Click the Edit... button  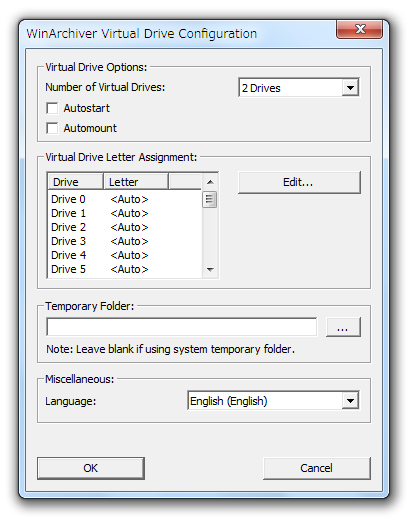point(299,182)
